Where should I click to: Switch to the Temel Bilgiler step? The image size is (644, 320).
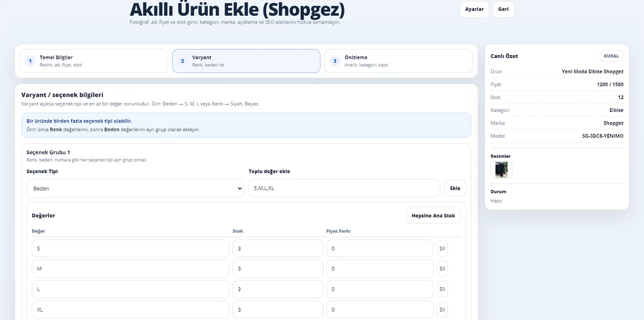coord(94,61)
